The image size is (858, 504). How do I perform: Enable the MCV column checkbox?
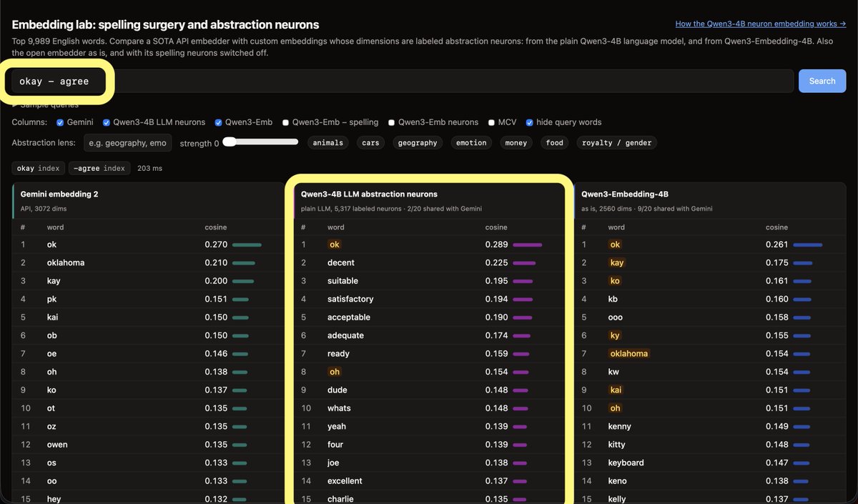492,122
